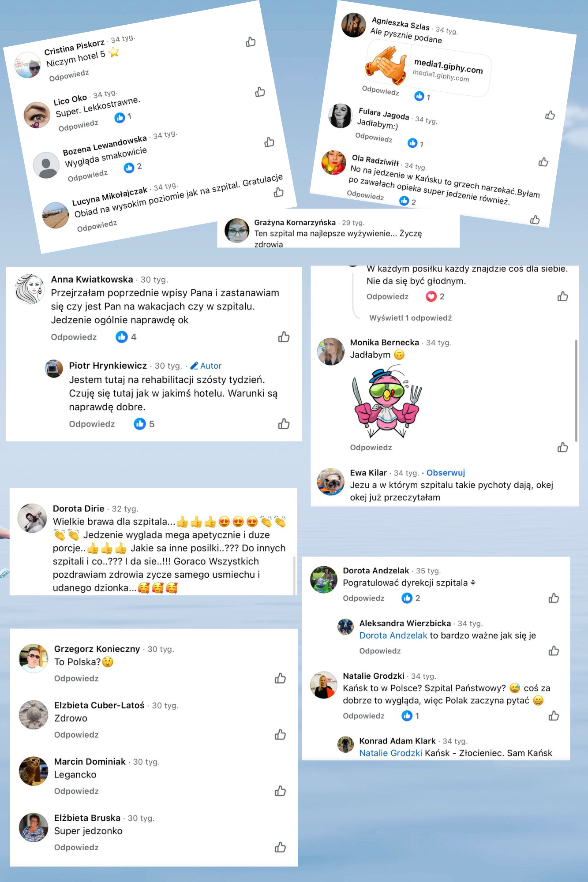
Task: Like Natalie Grodzki's comment with thumbs-up icon
Action: (x=554, y=716)
